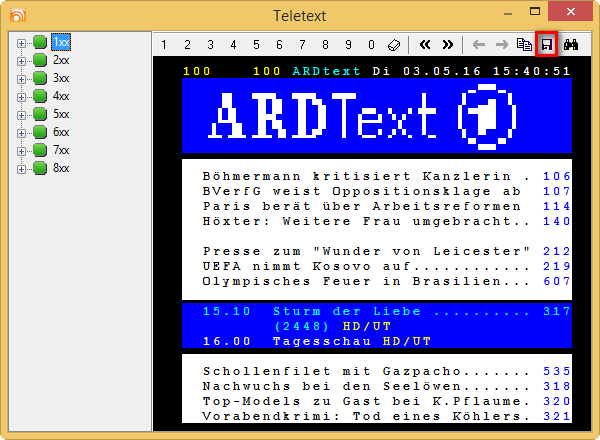Click page number 320 for Top-Models
This screenshot has width=600, height=440.
coord(557,401)
